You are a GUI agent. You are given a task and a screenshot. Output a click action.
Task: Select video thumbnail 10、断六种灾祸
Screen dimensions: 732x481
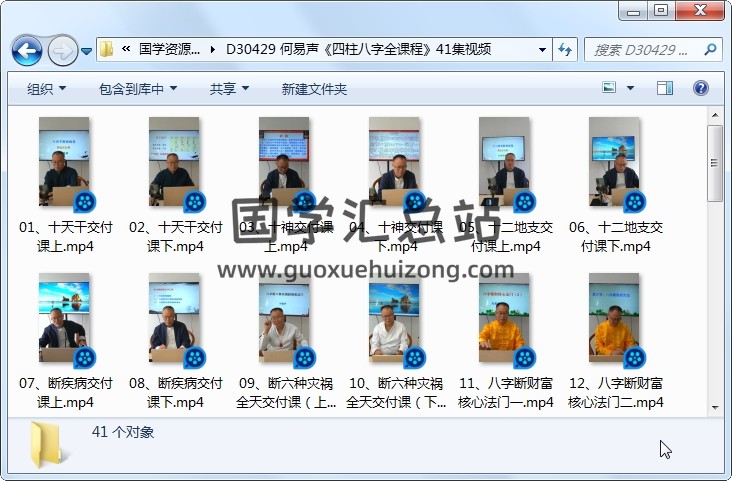395,318
